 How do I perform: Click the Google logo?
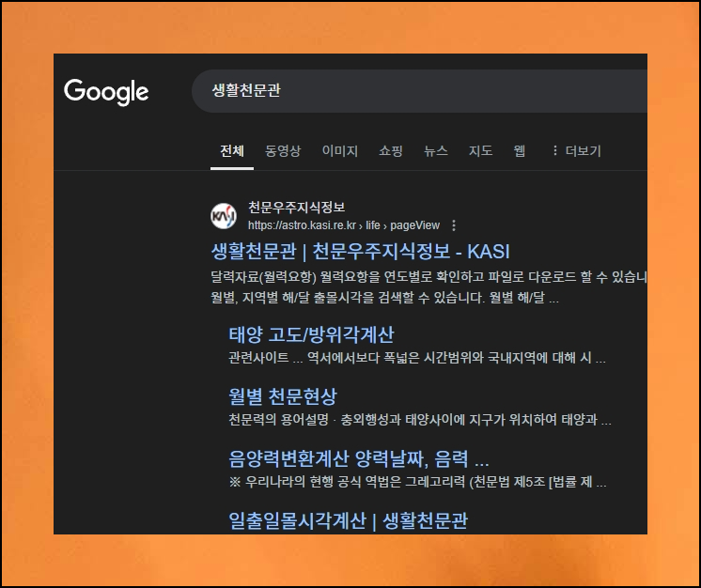(106, 92)
